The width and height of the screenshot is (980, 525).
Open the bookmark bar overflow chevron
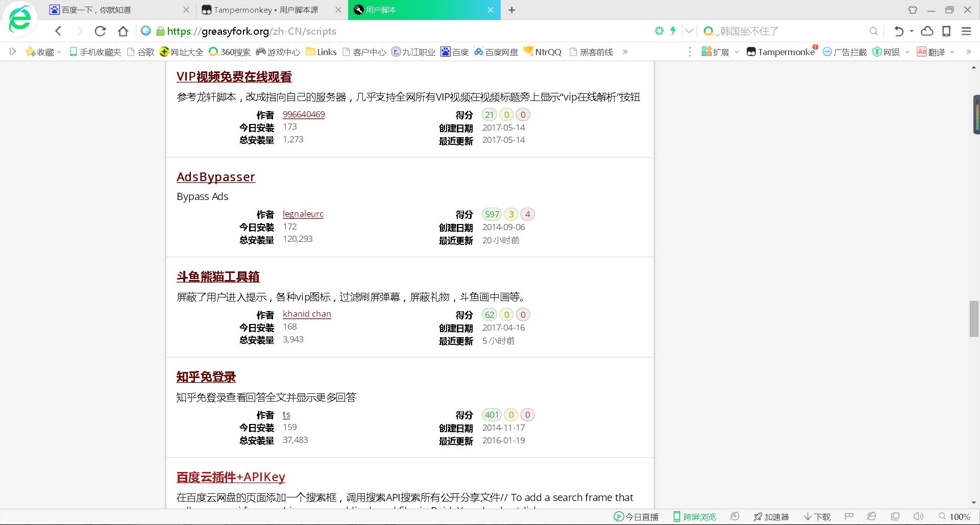point(625,52)
